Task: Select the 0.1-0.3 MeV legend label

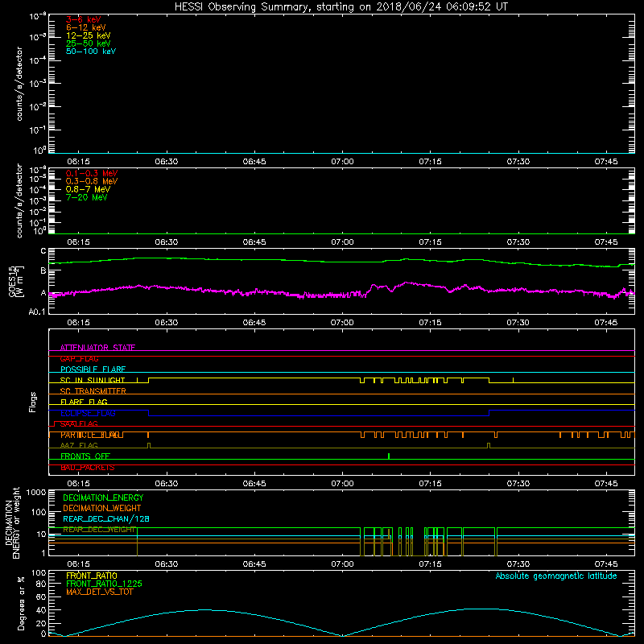Action: click(x=92, y=173)
